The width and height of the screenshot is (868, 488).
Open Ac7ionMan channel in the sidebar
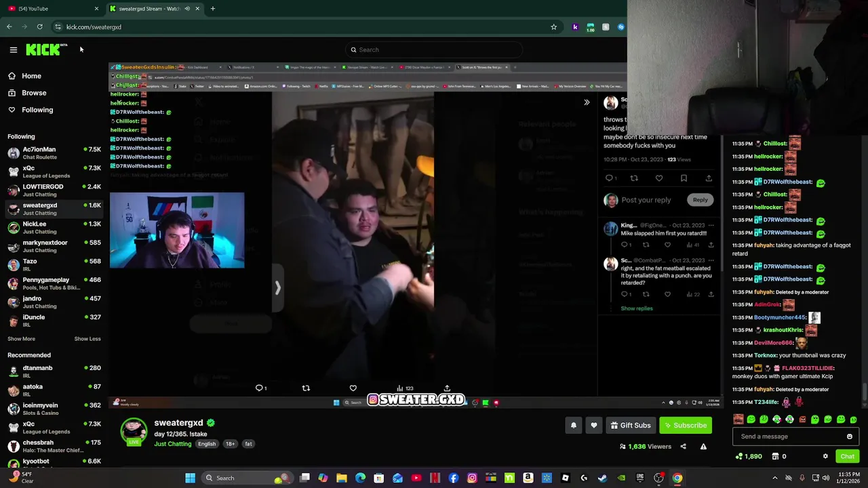point(54,153)
